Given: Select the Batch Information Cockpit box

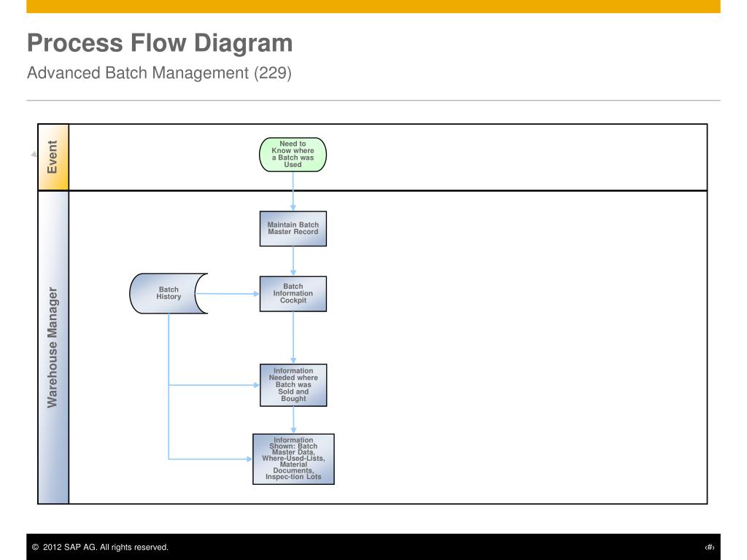Looking at the screenshot, I should pos(293,294).
